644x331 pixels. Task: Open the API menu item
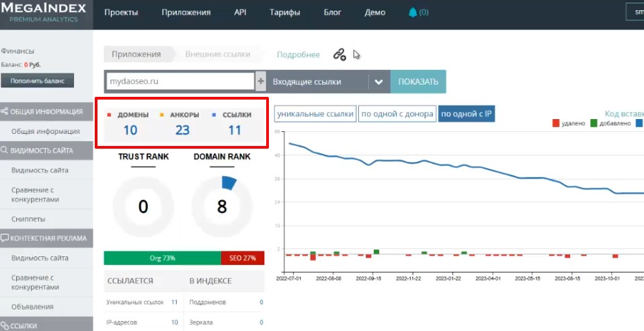[x=240, y=12]
